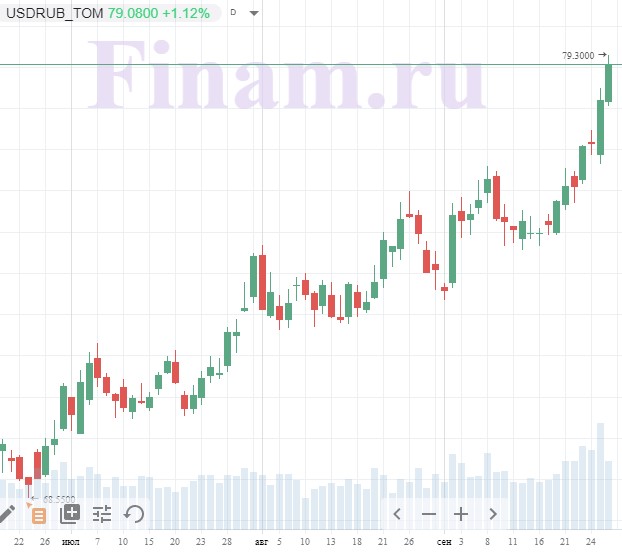Navigate chart left with back chevron
This screenshot has width=622, height=556.
tap(397, 514)
